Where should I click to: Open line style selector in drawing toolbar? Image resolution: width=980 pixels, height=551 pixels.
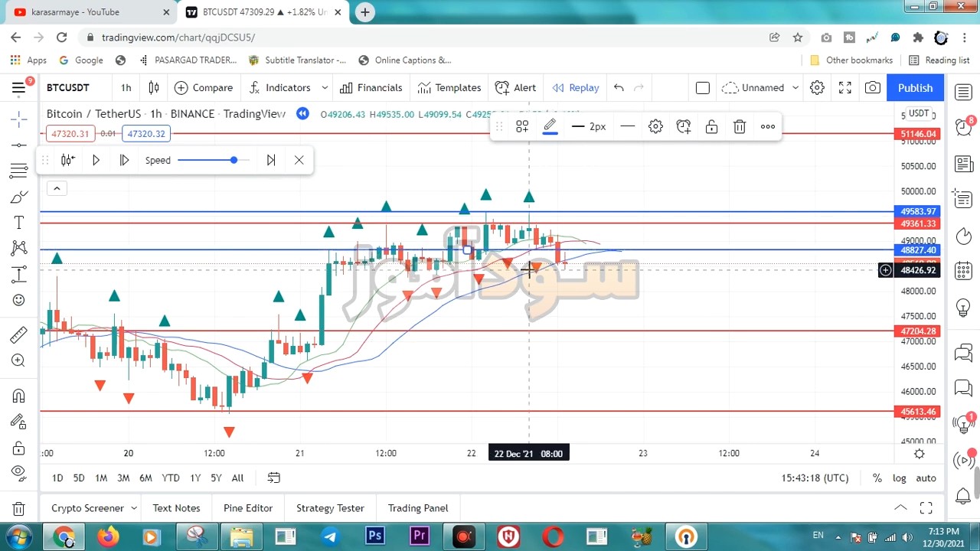[628, 127]
